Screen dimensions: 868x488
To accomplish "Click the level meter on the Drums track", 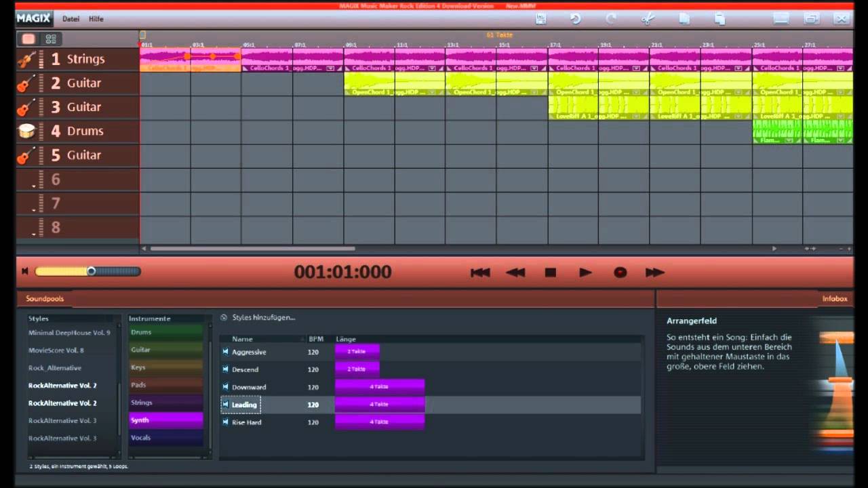I will [x=41, y=131].
